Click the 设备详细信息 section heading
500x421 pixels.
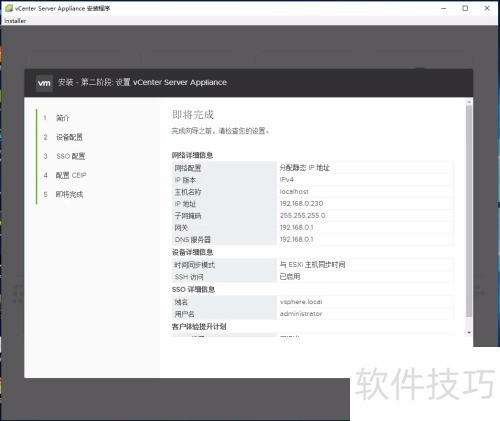pos(192,252)
